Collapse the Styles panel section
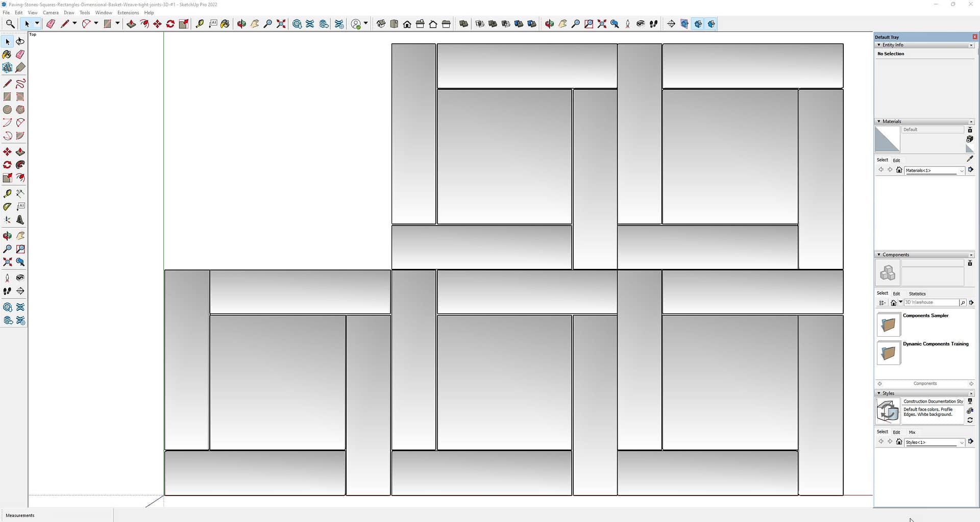The image size is (980, 522). pyautogui.click(x=879, y=393)
